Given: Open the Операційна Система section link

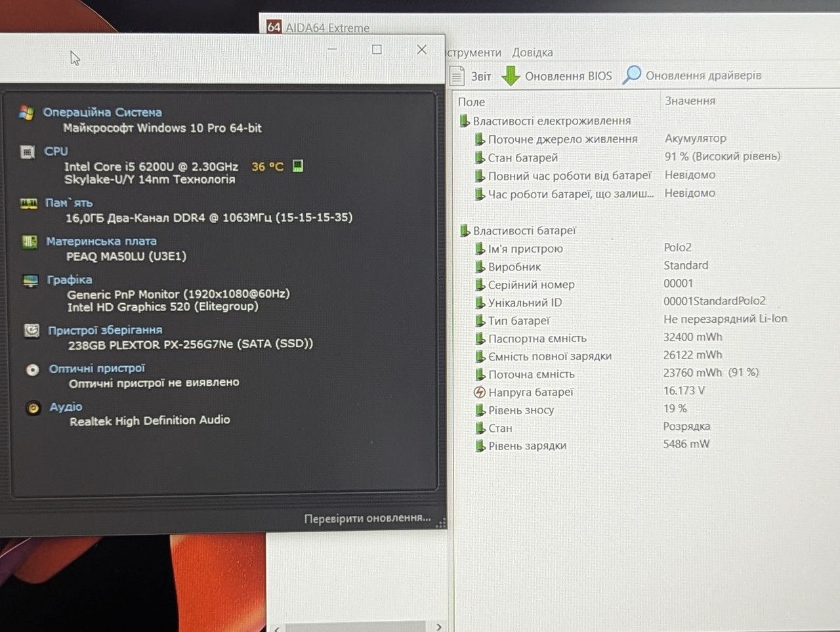Looking at the screenshot, I should click(102, 112).
